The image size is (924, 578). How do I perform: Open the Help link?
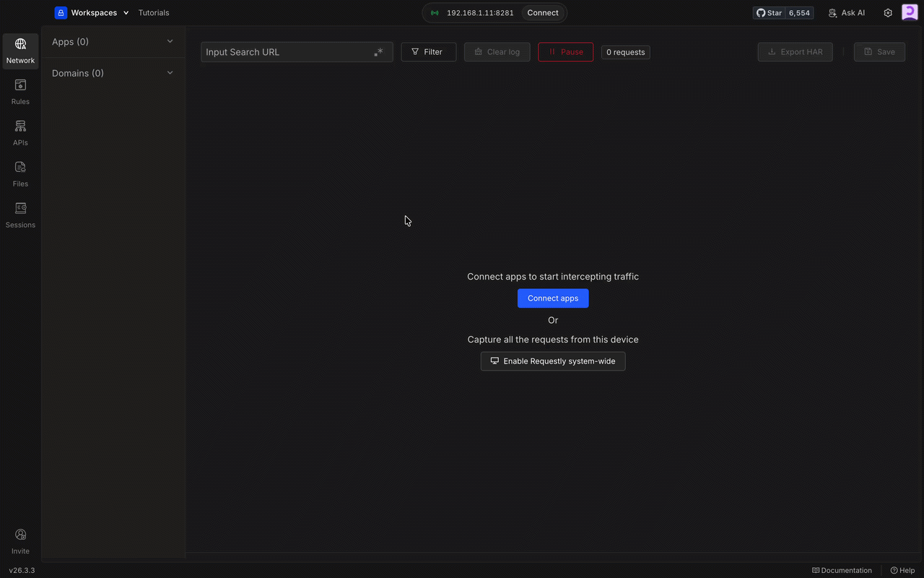pyautogui.click(x=902, y=571)
